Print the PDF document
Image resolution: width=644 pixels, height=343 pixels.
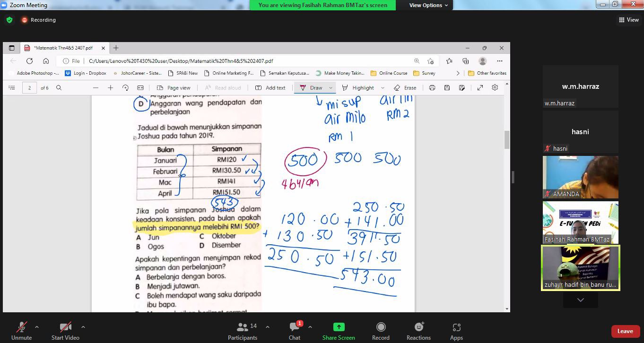(432, 87)
